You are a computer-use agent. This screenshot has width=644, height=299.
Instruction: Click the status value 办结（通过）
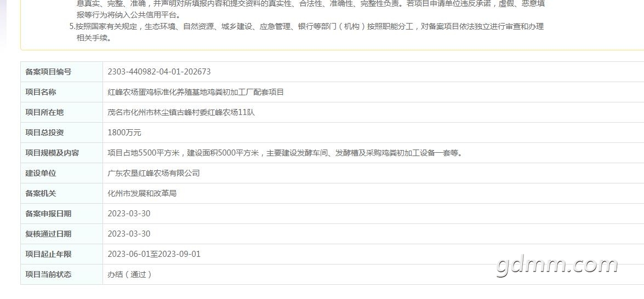pos(130,274)
